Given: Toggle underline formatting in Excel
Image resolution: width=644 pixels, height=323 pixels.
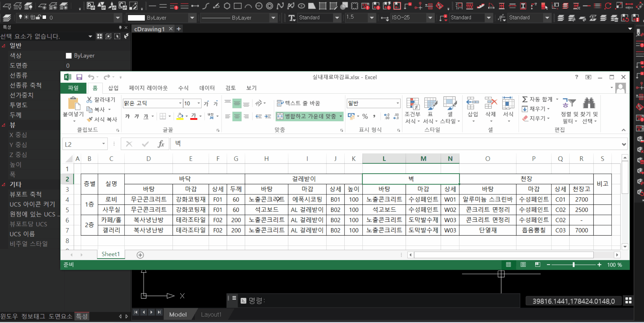Looking at the screenshot, I should (x=146, y=116).
